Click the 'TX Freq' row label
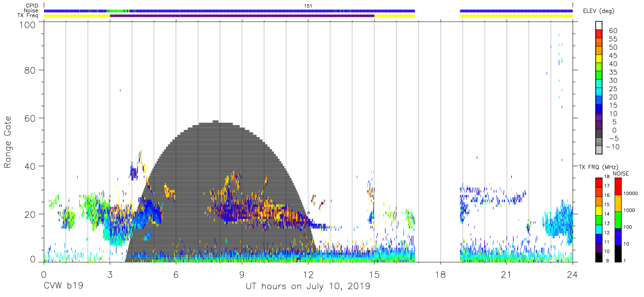Image resolution: width=644 pixels, height=297 pixels. pyautogui.click(x=28, y=16)
